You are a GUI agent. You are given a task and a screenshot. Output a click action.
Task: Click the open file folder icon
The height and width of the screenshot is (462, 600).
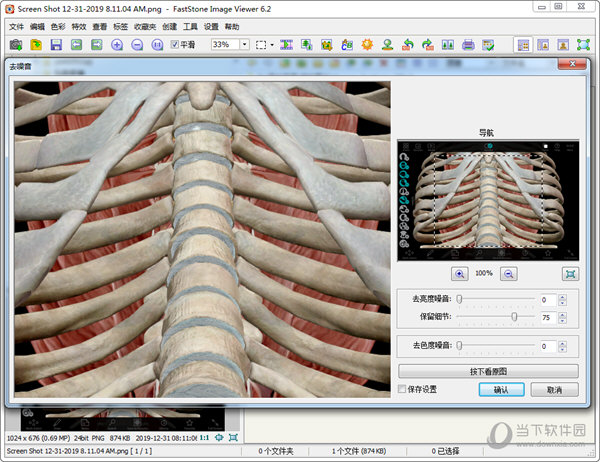pyautogui.click(x=36, y=45)
